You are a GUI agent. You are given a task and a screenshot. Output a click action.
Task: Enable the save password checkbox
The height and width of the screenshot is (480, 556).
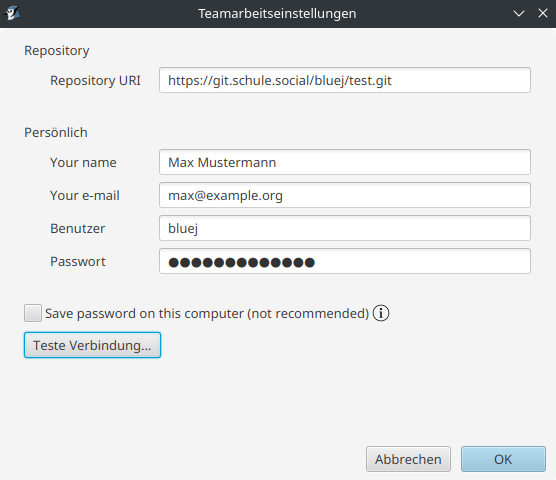(33, 313)
